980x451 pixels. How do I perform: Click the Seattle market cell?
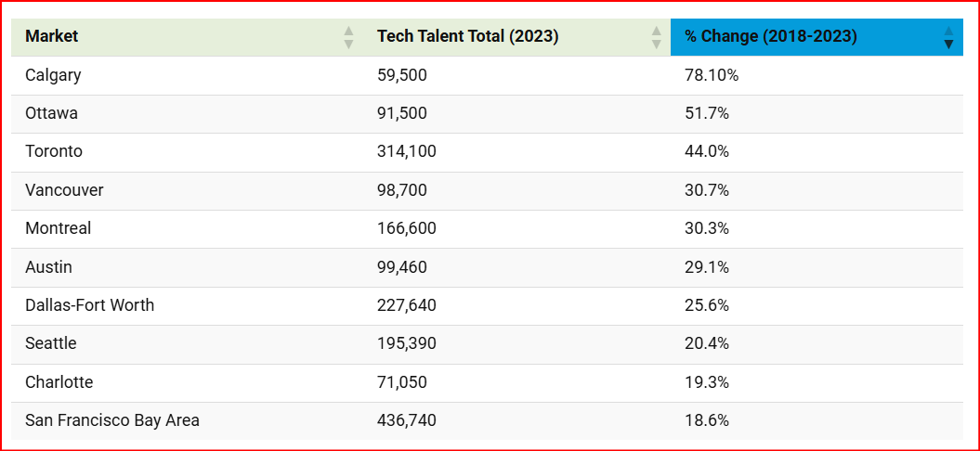click(51, 343)
